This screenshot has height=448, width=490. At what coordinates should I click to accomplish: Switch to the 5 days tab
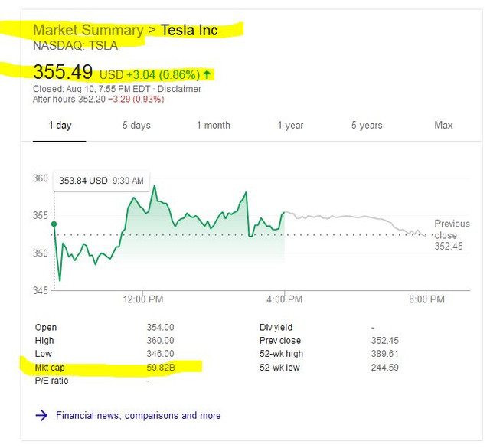click(x=136, y=126)
